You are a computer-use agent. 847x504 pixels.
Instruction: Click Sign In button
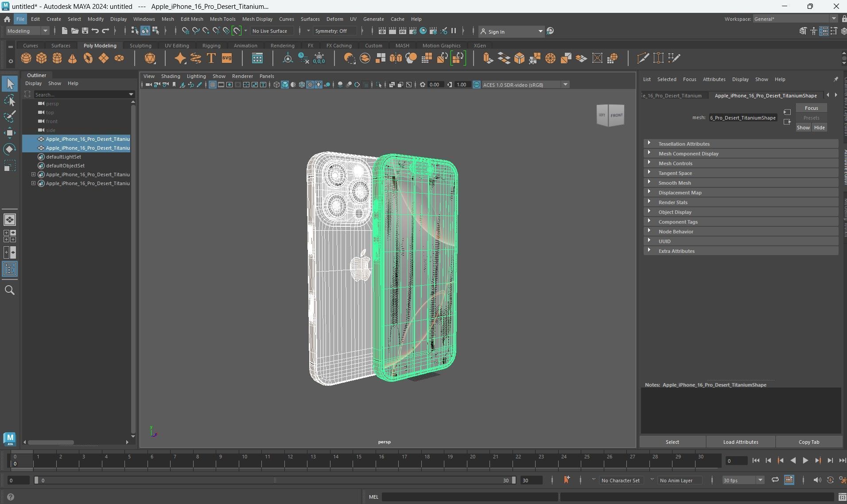click(511, 31)
